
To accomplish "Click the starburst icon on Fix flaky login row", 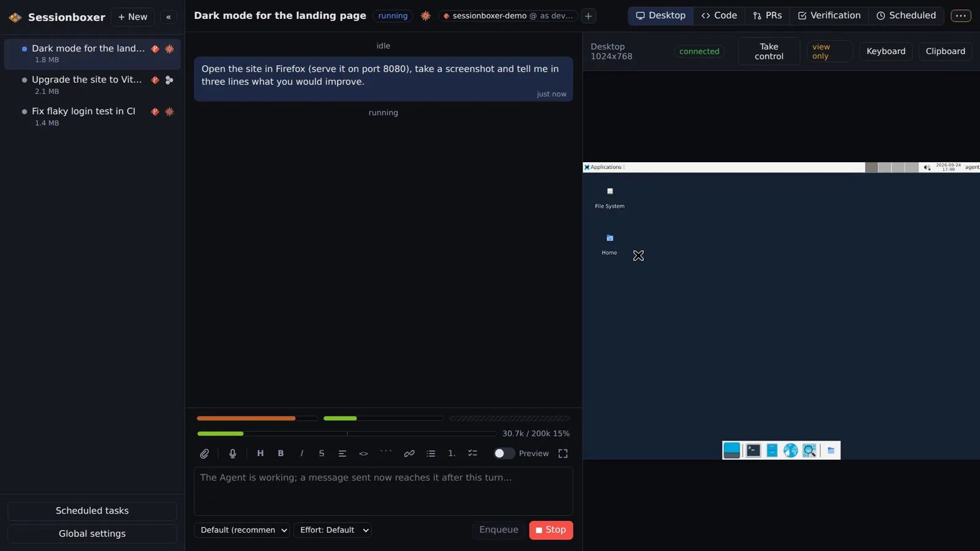I will (x=170, y=111).
